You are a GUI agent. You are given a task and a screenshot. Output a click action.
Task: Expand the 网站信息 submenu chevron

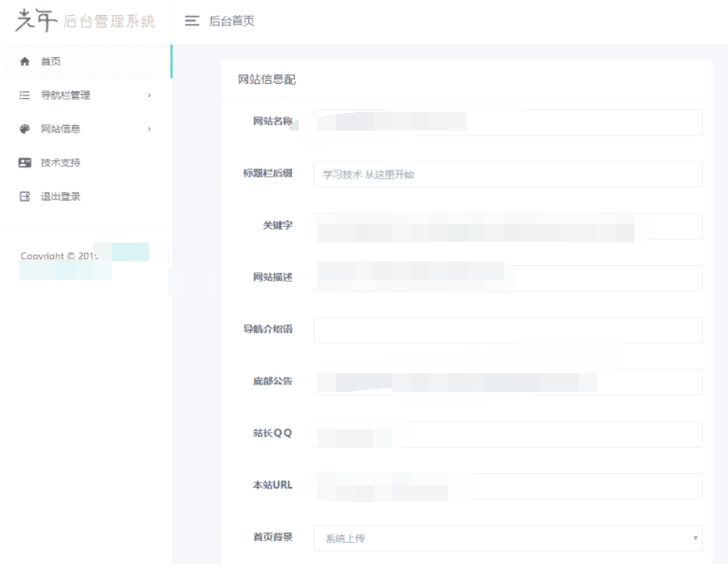tap(149, 129)
